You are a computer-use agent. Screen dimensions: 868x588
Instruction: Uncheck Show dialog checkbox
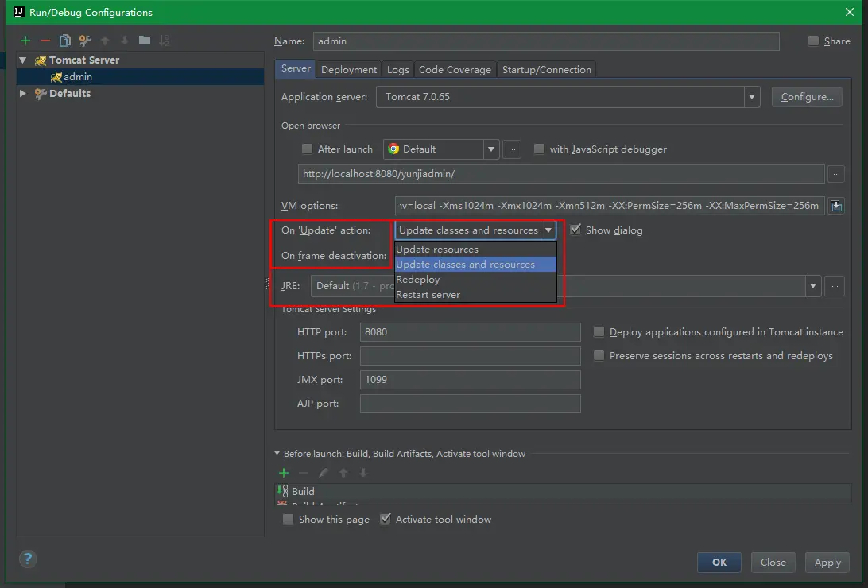575,230
